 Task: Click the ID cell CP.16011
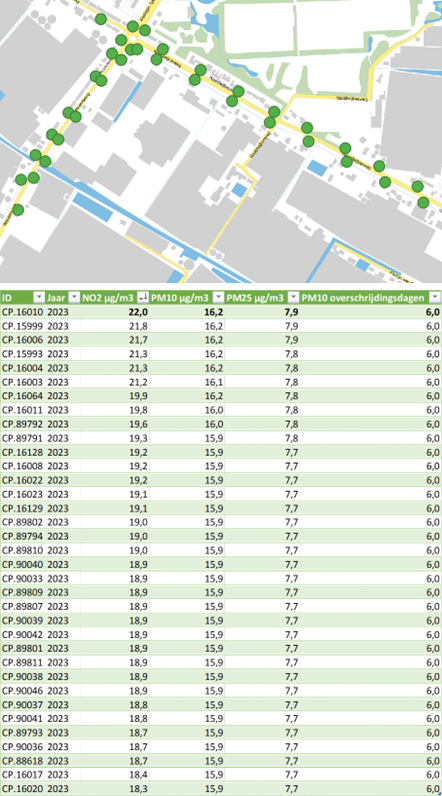pyautogui.click(x=23, y=410)
